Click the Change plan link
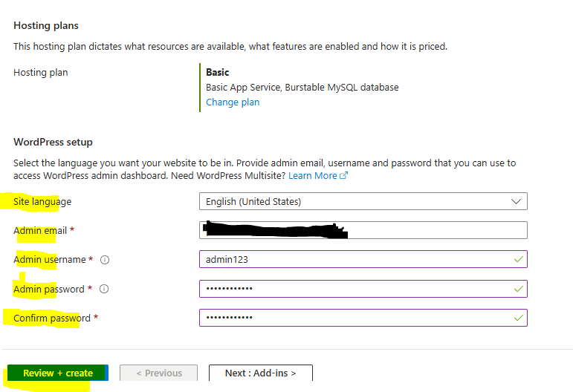Image resolution: width=573 pixels, height=392 pixels. 233,102
